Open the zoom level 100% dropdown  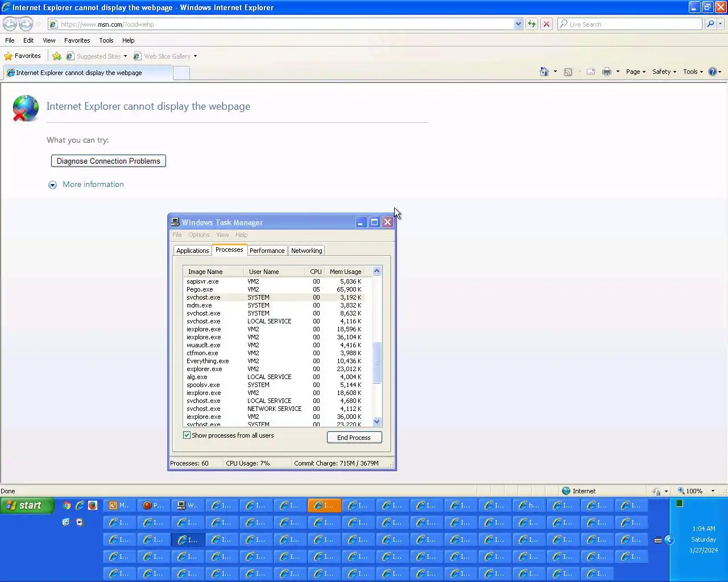pyautogui.click(x=713, y=491)
